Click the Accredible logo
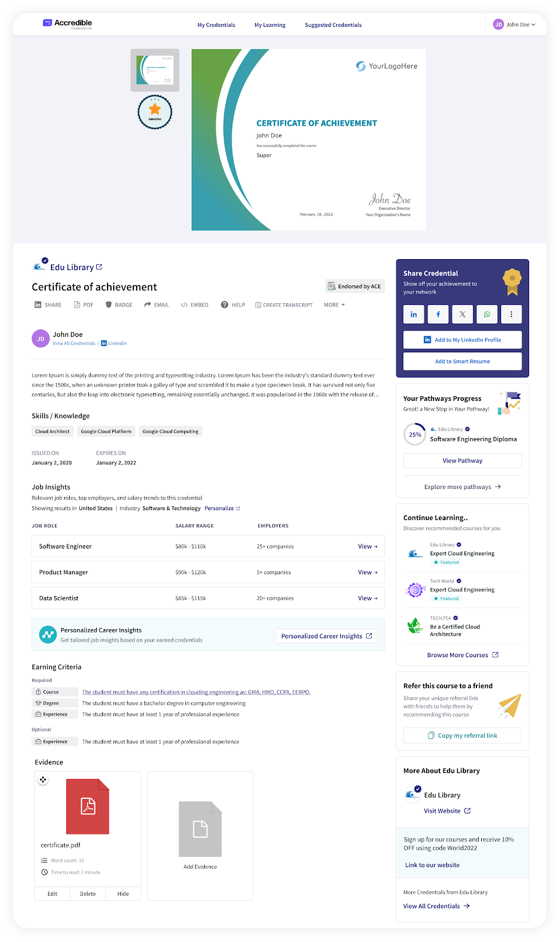This screenshot has width=560, height=942. pyautogui.click(x=67, y=23)
